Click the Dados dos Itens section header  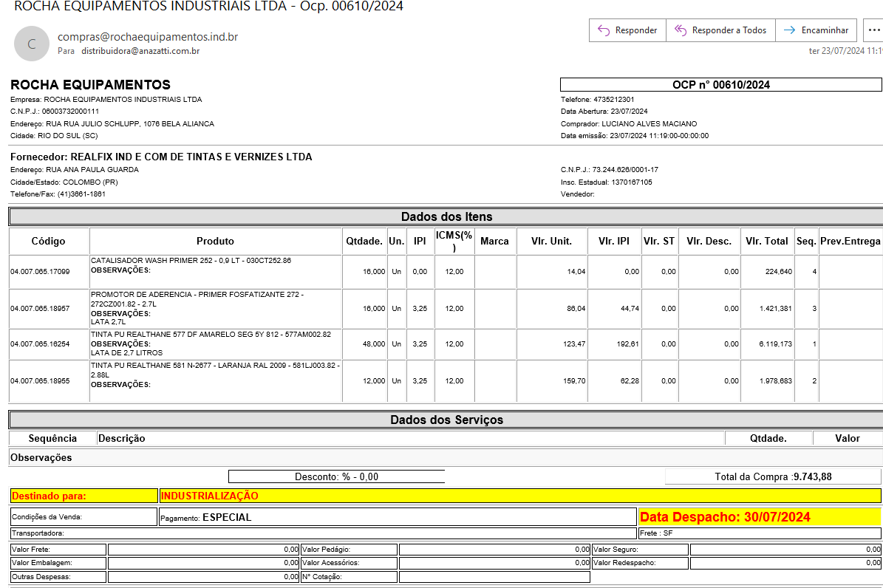pyautogui.click(x=446, y=216)
